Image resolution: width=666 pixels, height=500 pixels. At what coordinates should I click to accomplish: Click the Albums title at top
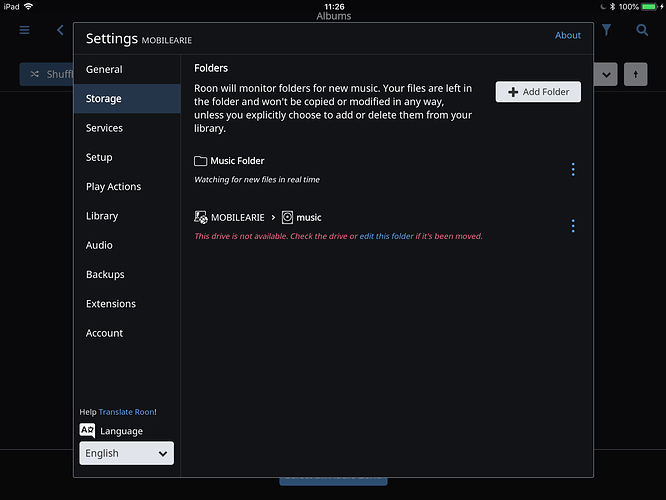[333, 16]
